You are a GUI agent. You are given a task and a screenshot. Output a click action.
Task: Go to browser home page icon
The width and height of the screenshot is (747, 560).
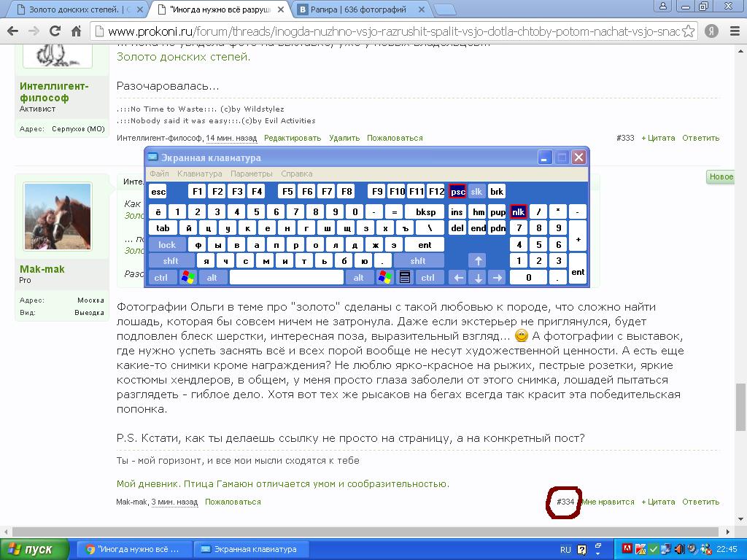tap(77, 31)
